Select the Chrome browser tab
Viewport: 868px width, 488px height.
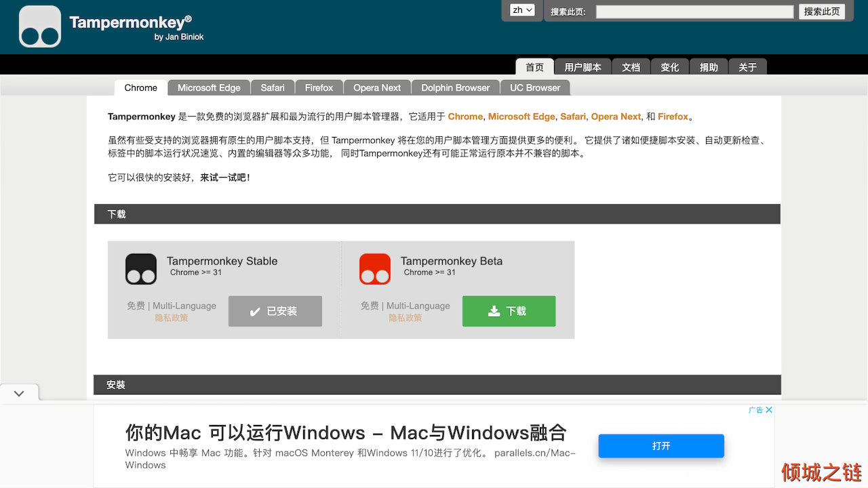[141, 87]
